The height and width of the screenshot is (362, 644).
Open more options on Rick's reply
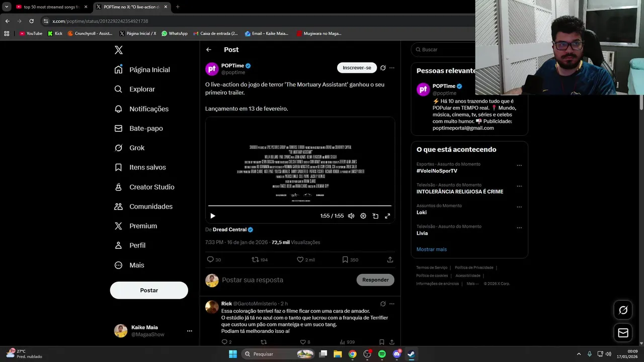[x=392, y=304]
